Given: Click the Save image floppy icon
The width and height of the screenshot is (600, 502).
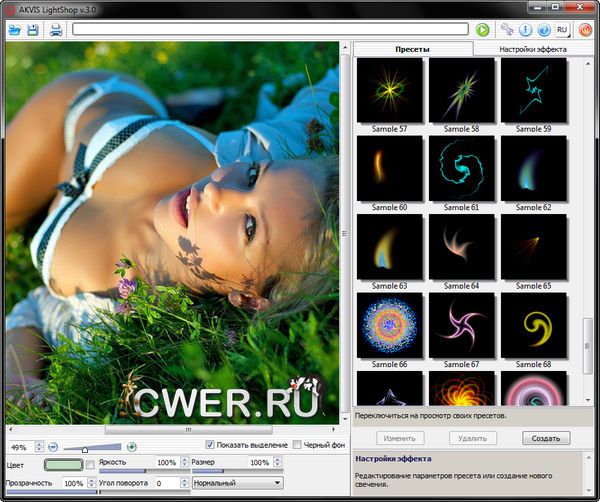Looking at the screenshot, I should tap(33, 30).
